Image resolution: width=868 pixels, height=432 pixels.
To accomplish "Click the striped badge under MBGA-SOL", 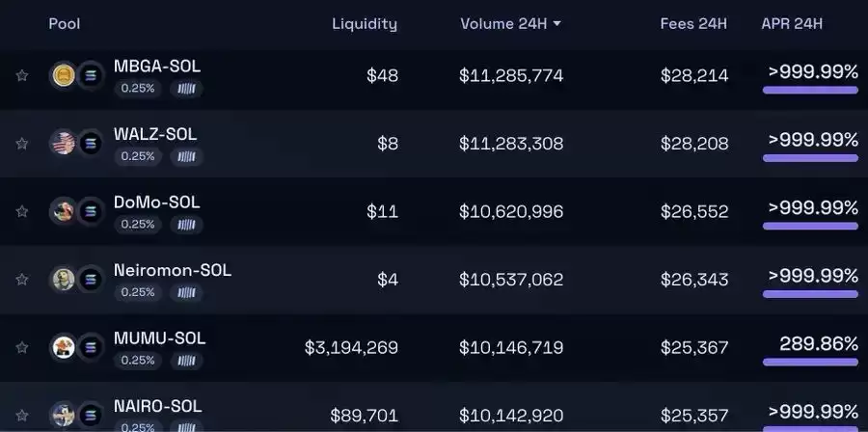I will pyautogui.click(x=186, y=89).
